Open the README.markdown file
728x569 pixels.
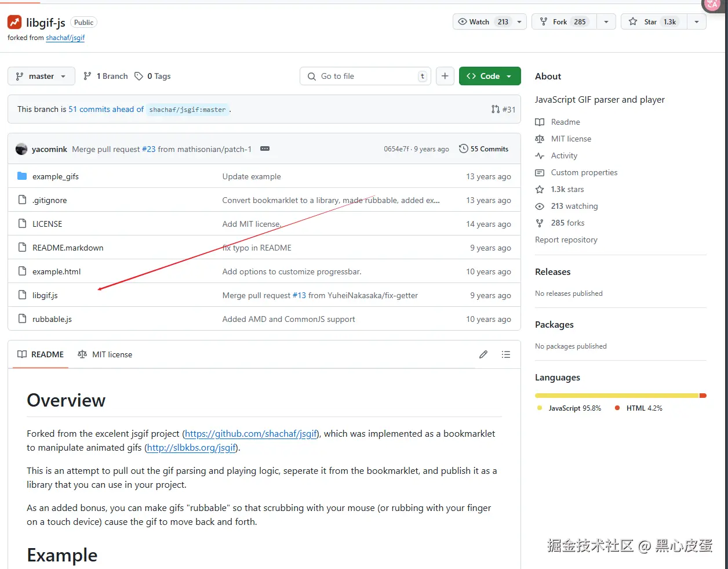[x=68, y=248]
